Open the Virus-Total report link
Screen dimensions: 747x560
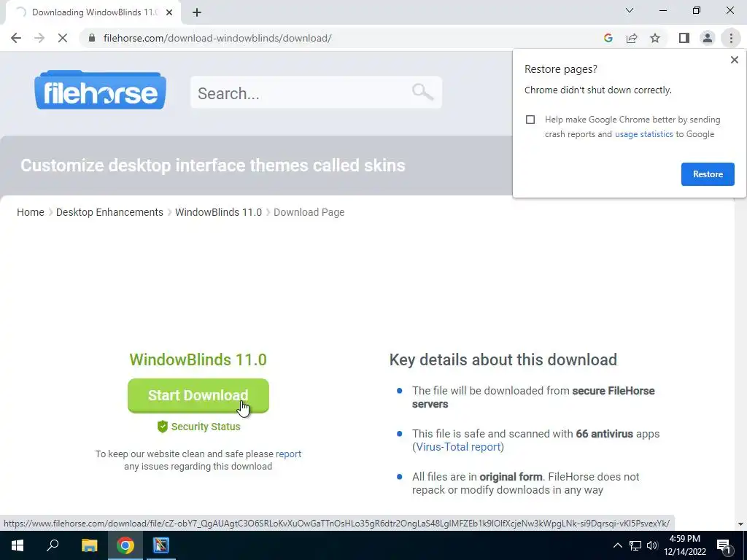click(458, 447)
